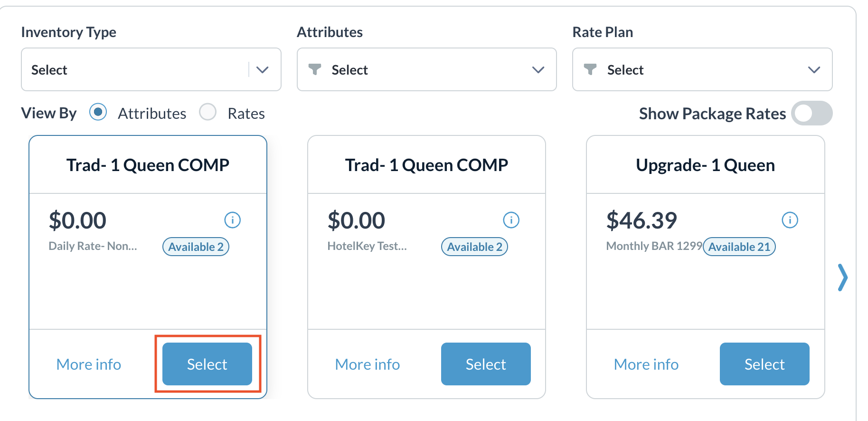Click the $46.39 price on Upgrade- 1 Queen
868x421 pixels.
click(641, 220)
